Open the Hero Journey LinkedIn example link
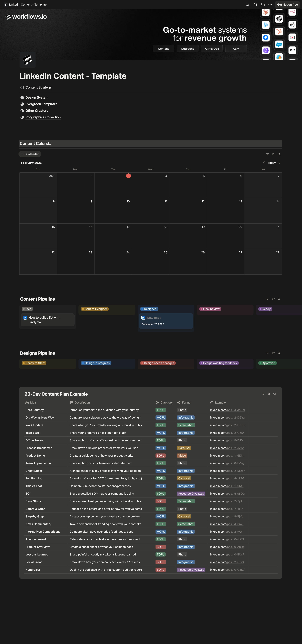Screen dimensions: 302x644 coord(227,410)
